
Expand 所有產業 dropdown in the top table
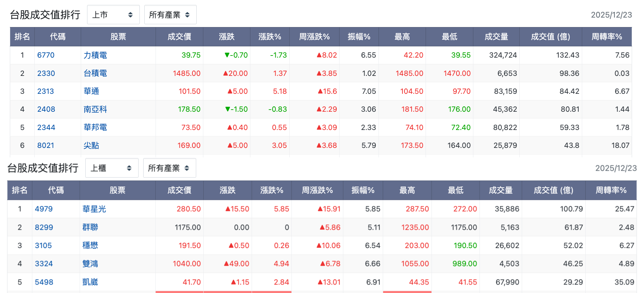click(x=170, y=15)
